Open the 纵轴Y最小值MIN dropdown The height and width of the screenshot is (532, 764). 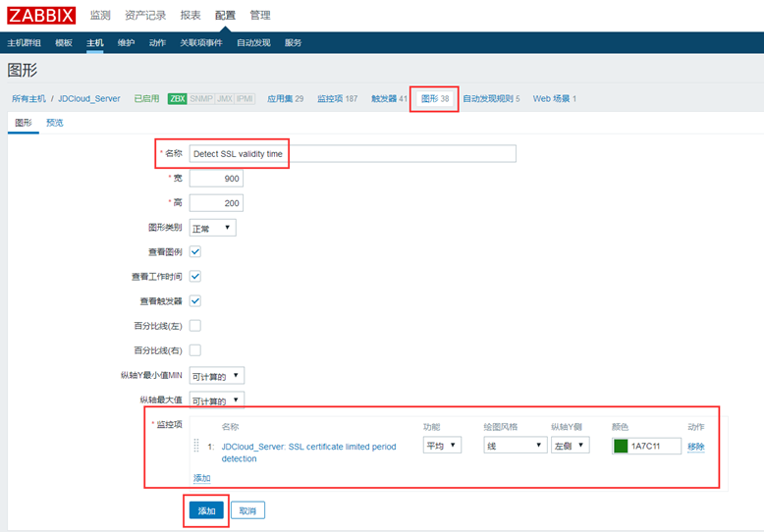click(217, 376)
